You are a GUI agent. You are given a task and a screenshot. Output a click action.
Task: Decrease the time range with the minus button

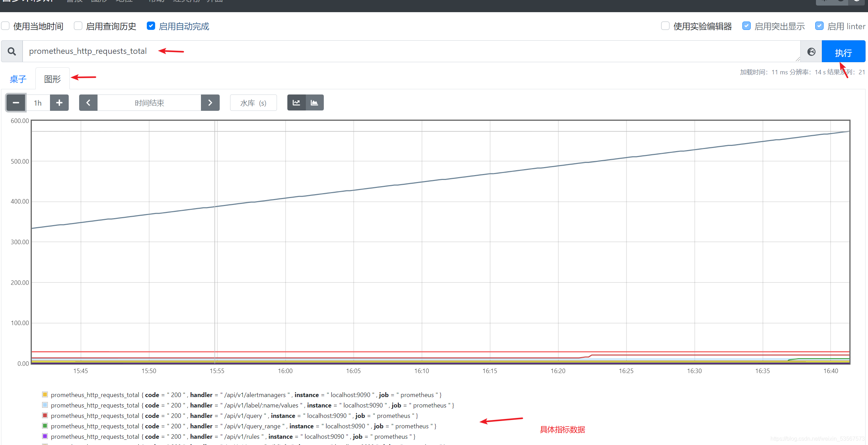click(16, 103)
